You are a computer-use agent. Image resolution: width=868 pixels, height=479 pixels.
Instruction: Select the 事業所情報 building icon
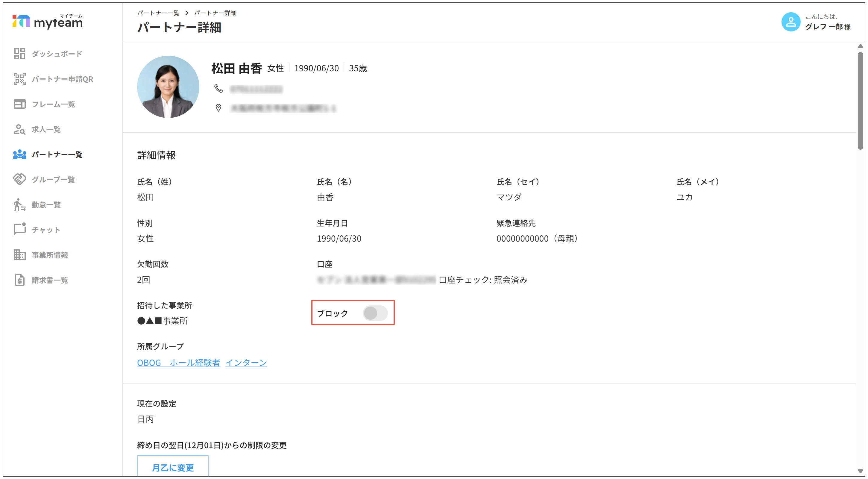[x=19, y=255]
